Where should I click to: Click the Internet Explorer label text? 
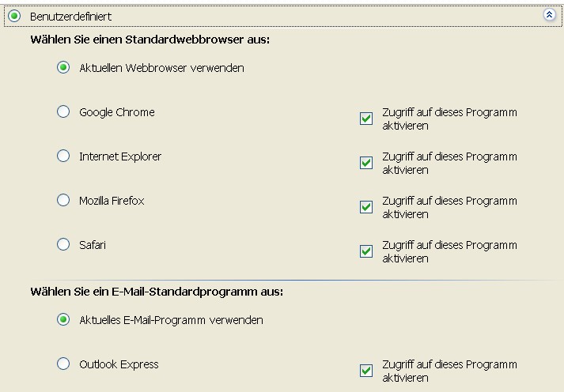click(120, 156)
